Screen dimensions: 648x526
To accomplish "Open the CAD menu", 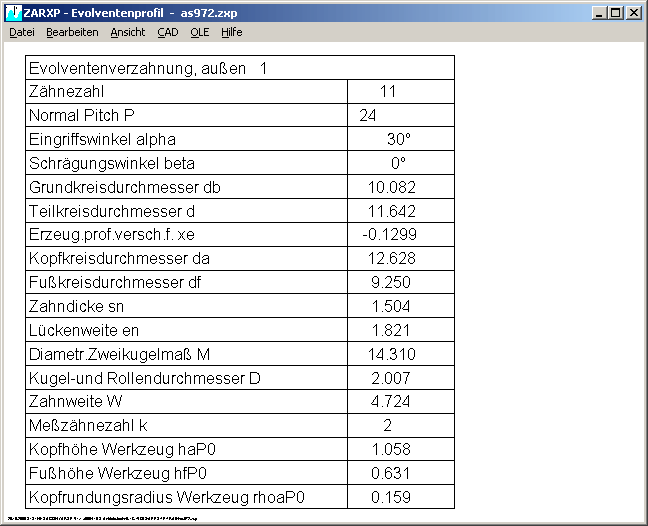I will (168, 32).
